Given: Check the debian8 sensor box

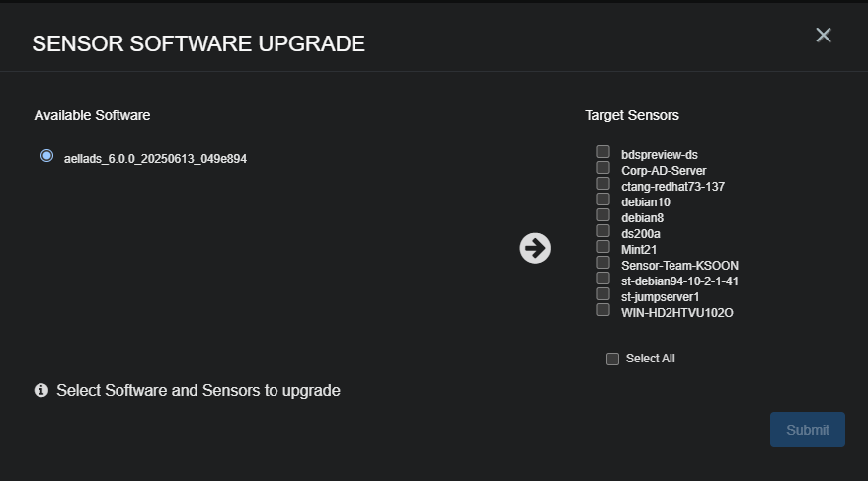Looking at the screenshot, I should [x=603, y=215].
